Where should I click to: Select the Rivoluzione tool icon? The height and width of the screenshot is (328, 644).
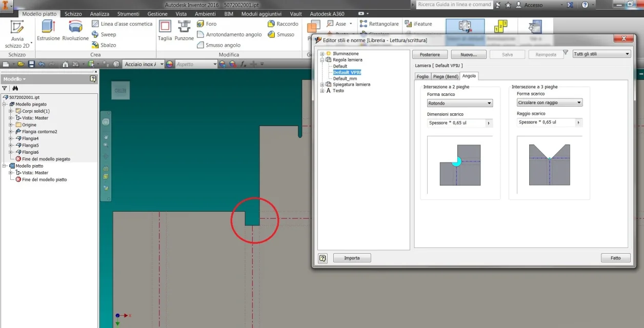[75, 27]
